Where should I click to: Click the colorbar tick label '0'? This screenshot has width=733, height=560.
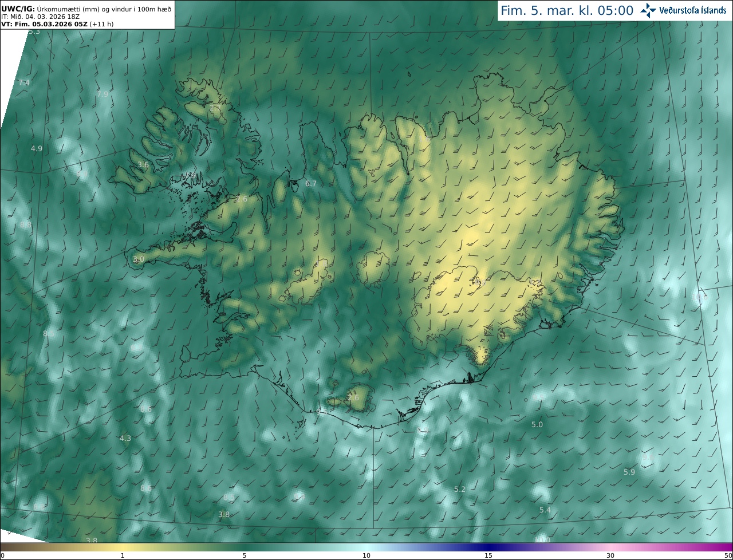[x=2, y=555]
